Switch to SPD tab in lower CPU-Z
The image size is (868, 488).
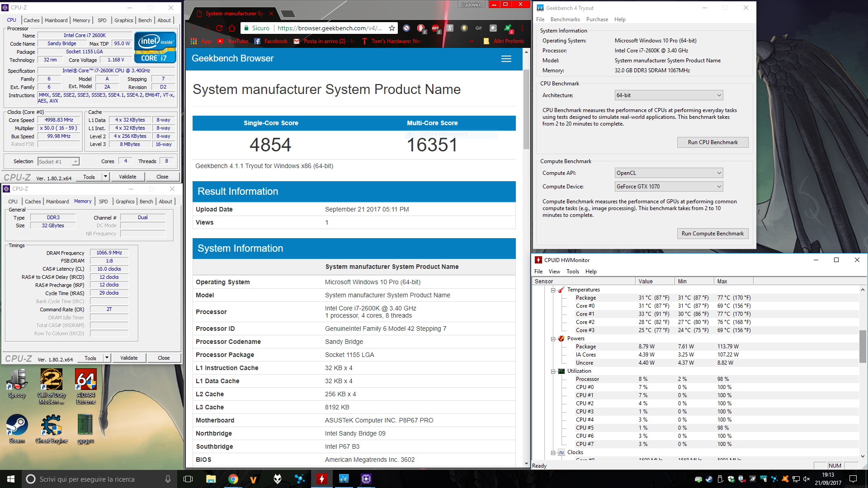click(x=104, y=202)
